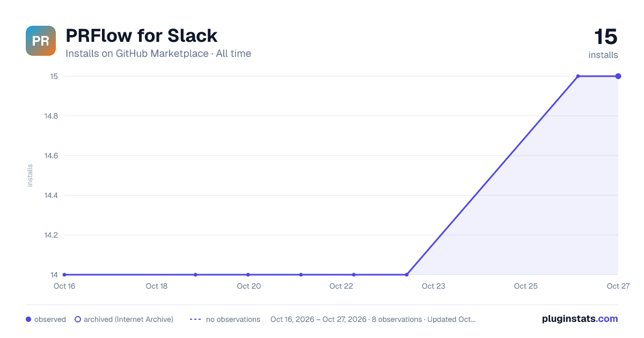Select the last 14-install point before the rise
This screenshot has width=644, height=338.
(x=406, y=275)
